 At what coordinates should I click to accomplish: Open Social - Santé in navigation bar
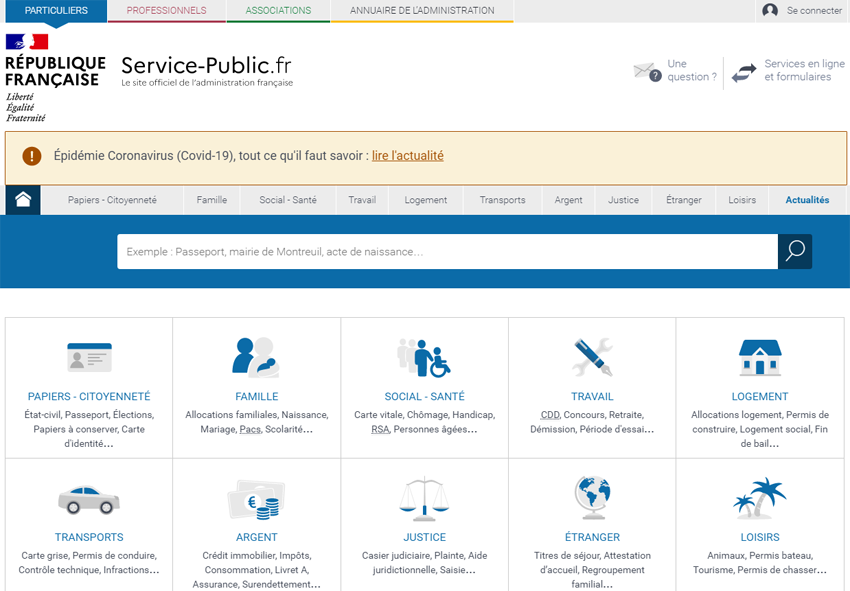[288, 200]
